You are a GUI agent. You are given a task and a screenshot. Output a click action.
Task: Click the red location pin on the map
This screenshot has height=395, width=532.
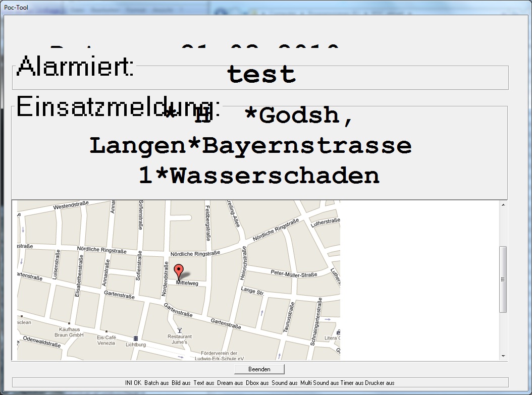178,271
